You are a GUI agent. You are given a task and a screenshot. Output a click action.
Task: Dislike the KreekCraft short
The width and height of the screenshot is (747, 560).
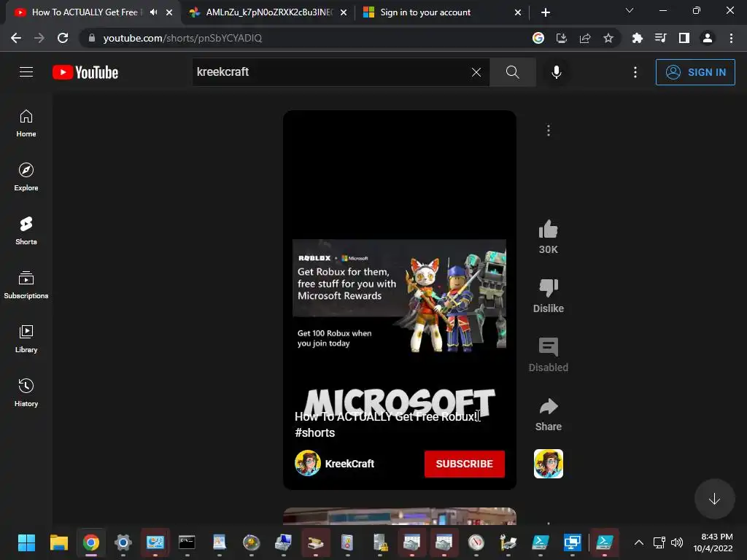click(x=549, y=287)
